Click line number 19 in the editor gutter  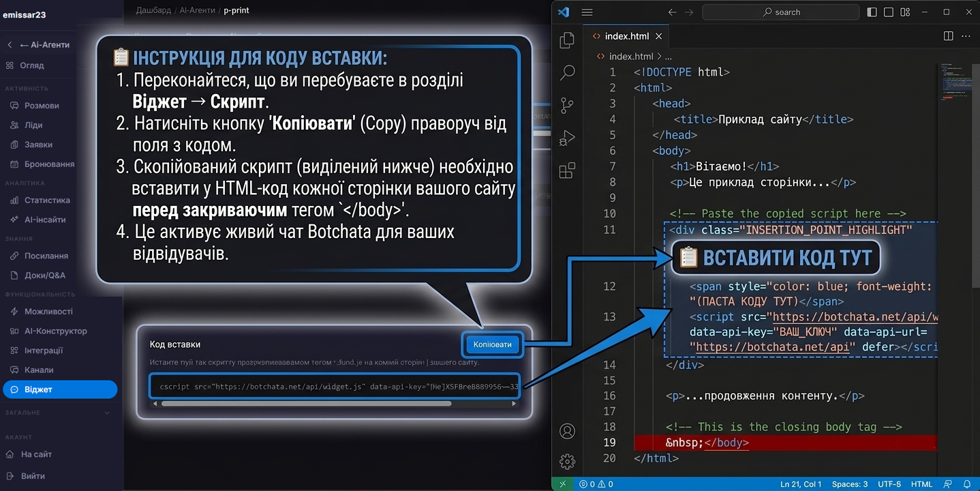pyautogui.click(x=609, y=443)
